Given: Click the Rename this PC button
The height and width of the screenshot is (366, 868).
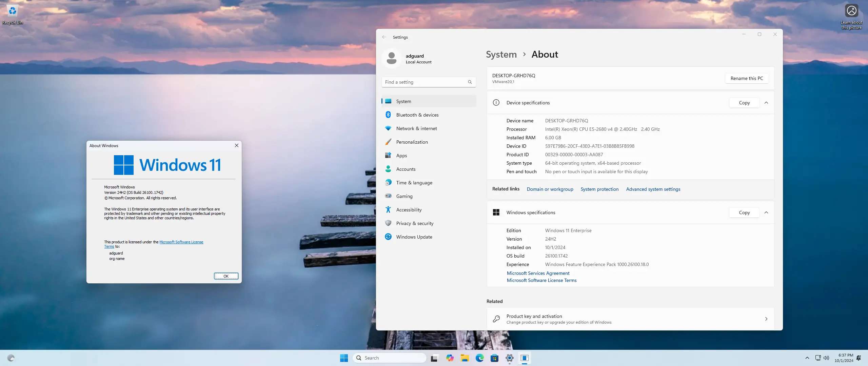Looking at the screenshot, I should 746,78.
